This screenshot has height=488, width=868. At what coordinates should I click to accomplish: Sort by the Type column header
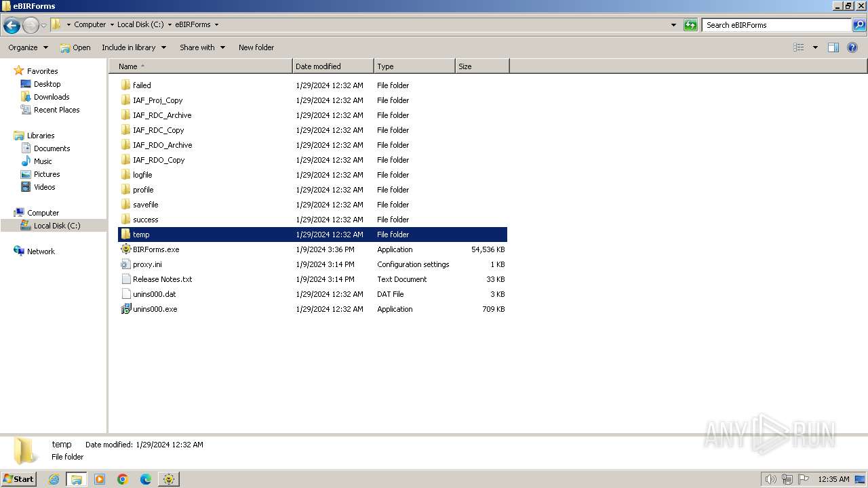pos(414,66)
